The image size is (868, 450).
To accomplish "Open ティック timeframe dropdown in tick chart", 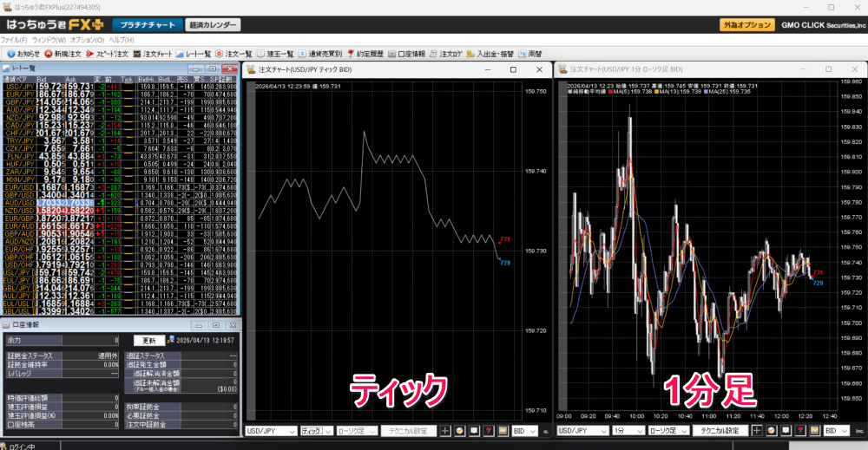I will [317, 431].
